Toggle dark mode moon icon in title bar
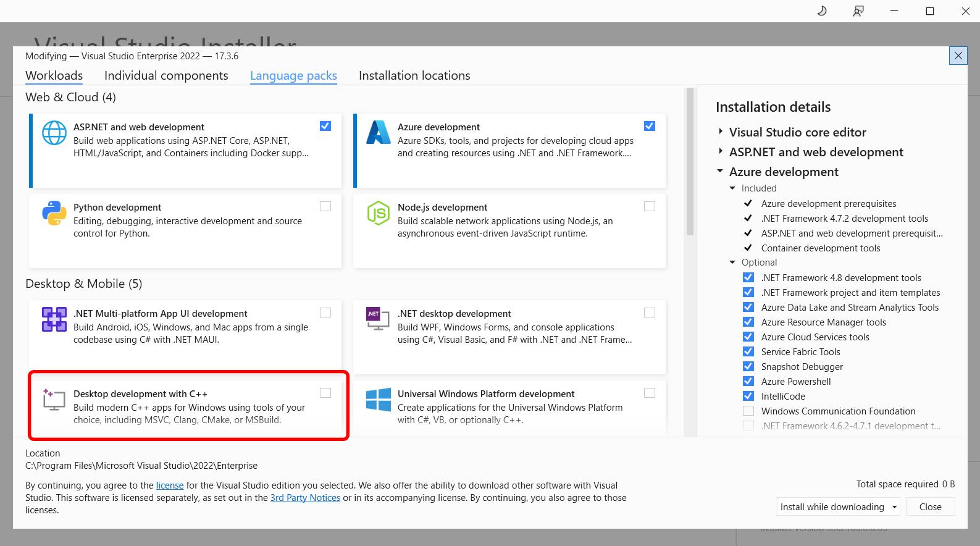Viewport: 980px width, 546px height. coord(822,11)
